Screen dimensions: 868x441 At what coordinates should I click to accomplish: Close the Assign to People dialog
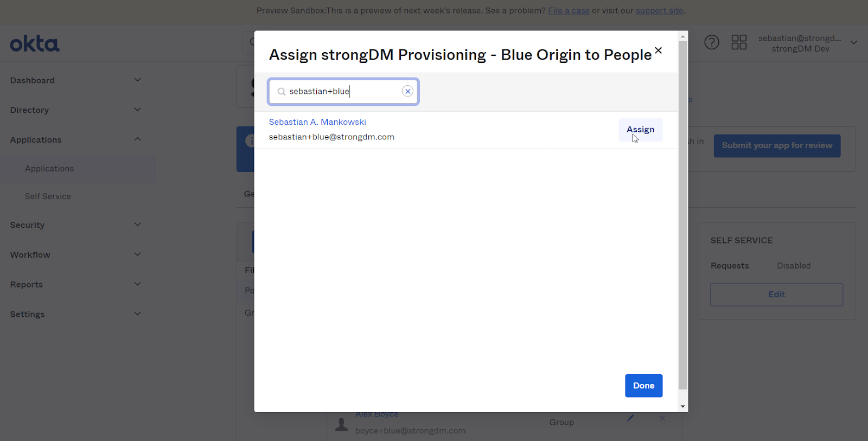[658, 50]
